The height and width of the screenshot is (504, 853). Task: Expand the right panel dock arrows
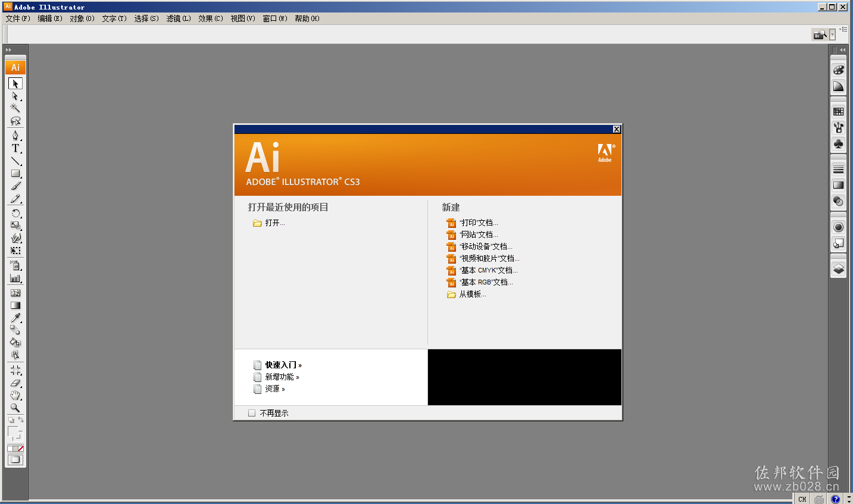(842, 50)
